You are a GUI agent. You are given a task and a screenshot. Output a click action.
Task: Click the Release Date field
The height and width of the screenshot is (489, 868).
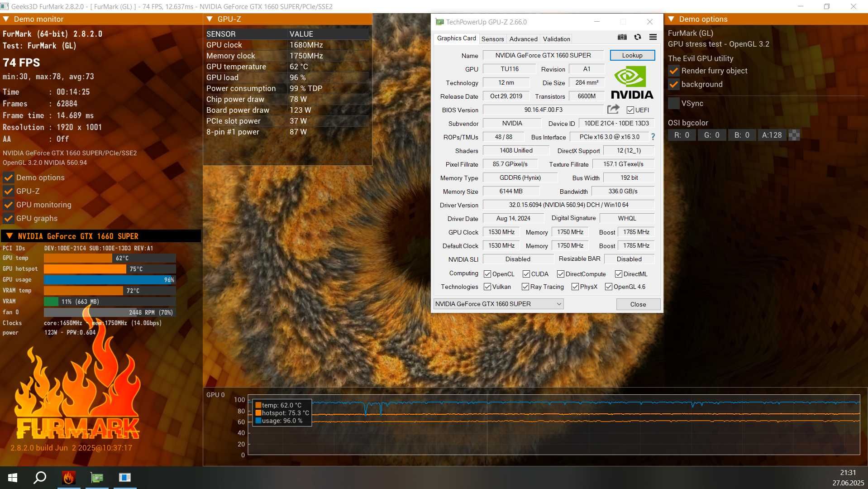click(x=506, y=96)
